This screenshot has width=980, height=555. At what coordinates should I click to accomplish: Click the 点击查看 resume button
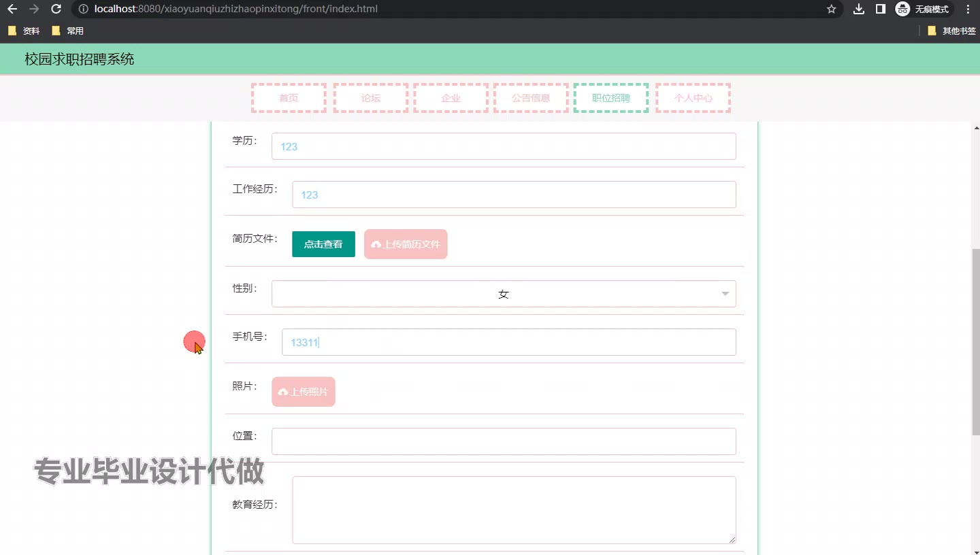[x=323, y=244]
